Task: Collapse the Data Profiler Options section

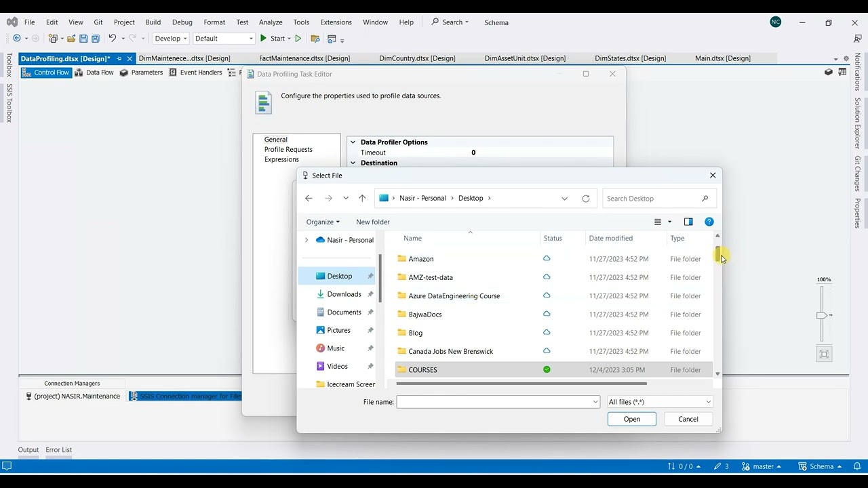Action: pos(353,142)
